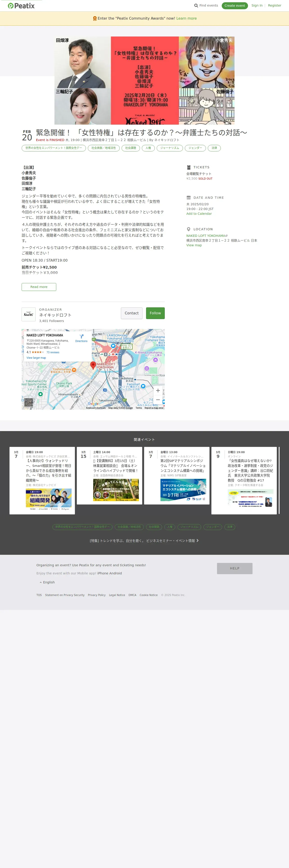Viewport: 289px width, 868px height.
Task: Click View larger map link
Action: point(36,358)
